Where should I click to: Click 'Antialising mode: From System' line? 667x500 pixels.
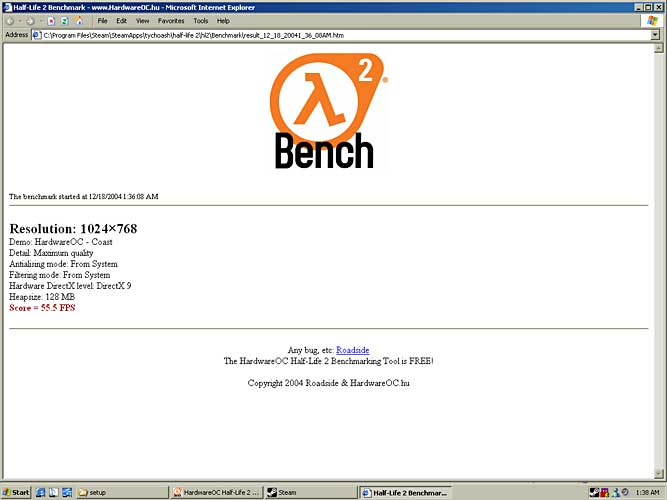point(63,264)
